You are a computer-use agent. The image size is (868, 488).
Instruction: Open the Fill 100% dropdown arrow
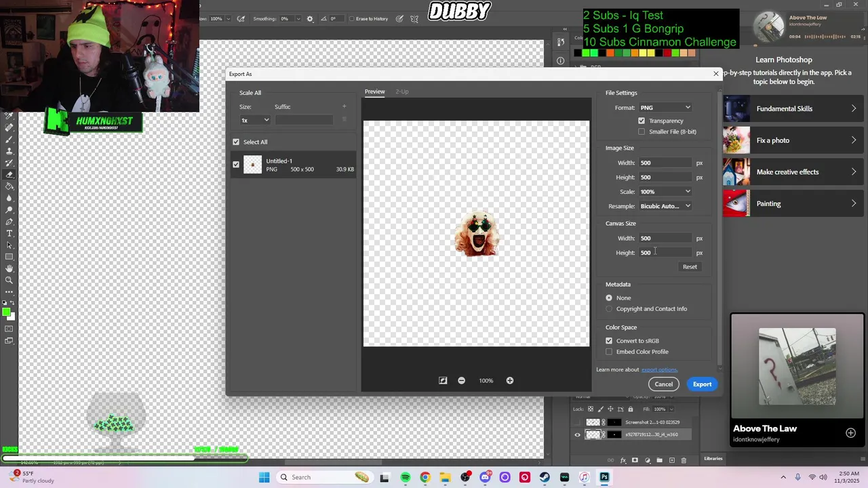coord(671,409)
